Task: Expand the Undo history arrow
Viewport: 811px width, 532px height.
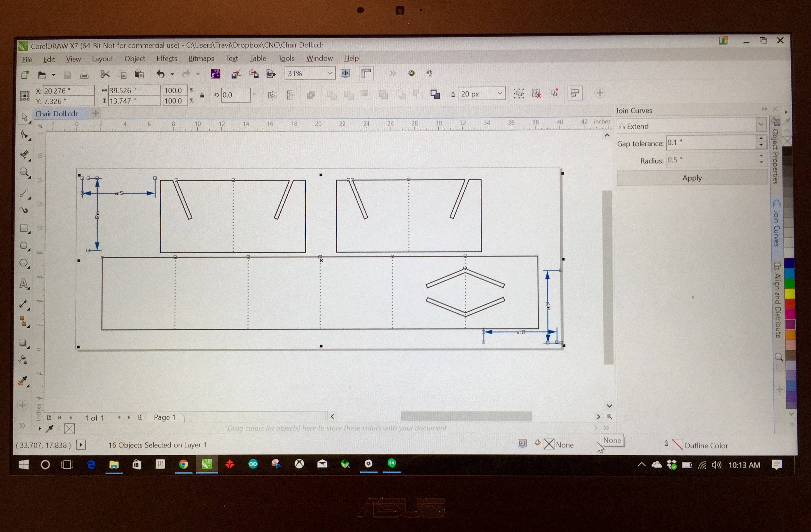Action: [172, 74]
